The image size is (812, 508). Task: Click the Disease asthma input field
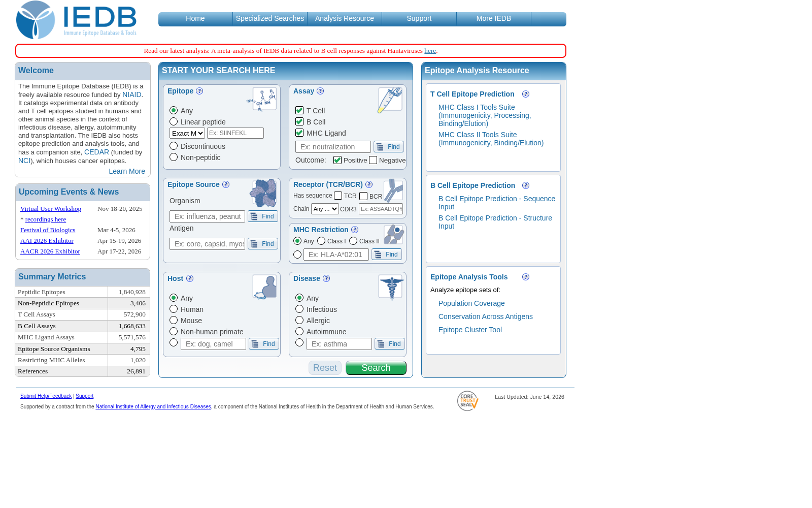click(339, 344)
